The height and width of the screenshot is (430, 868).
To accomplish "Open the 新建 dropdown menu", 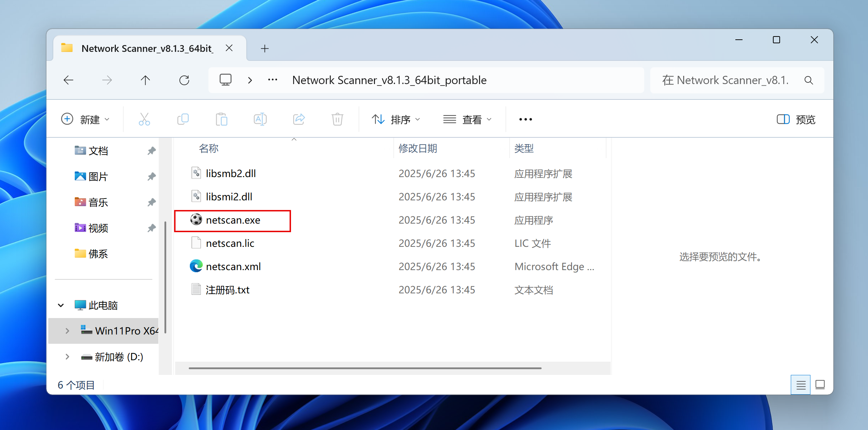I will point(85,119).
